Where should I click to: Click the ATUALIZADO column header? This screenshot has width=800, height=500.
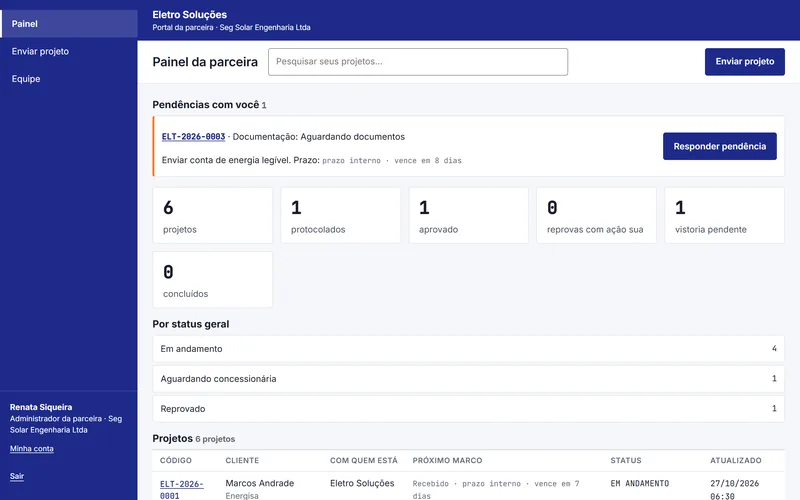point(736,460)
